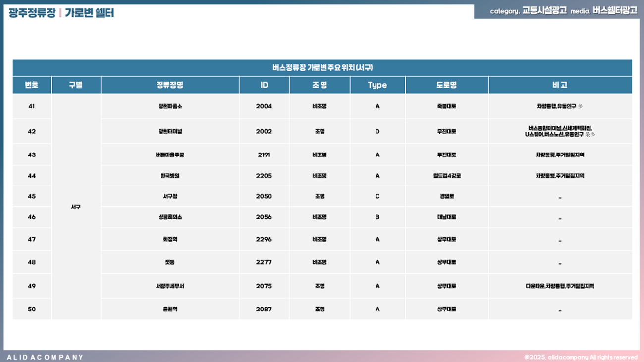
Task: Click the ID column header
Action: point(264,85)
